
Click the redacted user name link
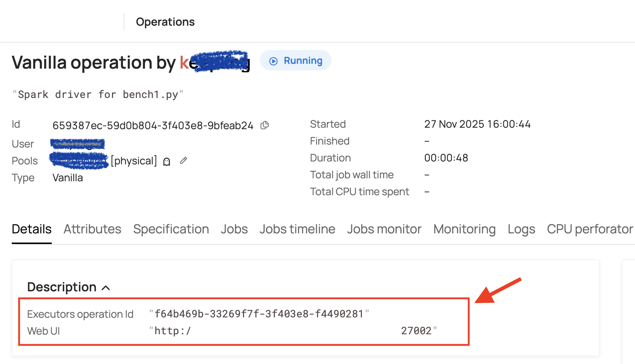click(77, 144)
